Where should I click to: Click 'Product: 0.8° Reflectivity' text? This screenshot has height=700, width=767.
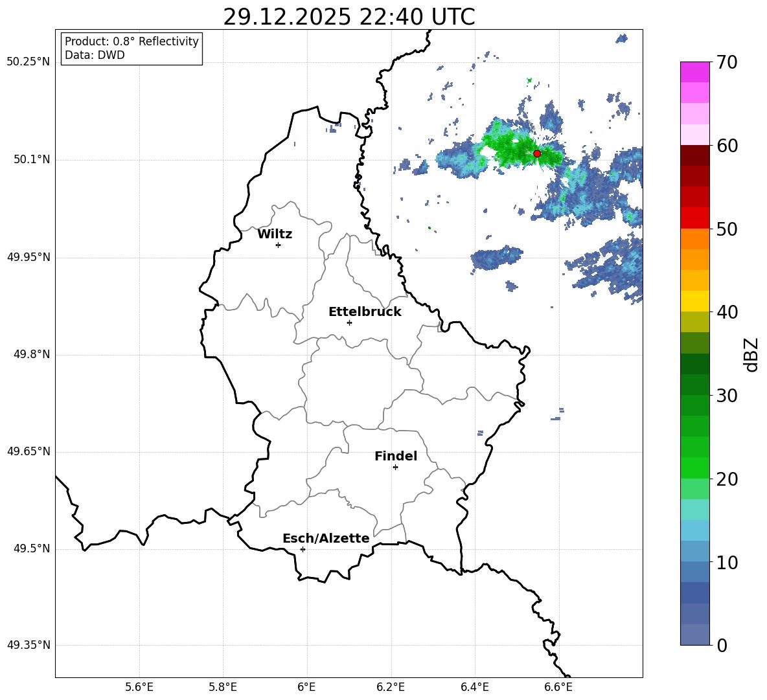(132, 41)
